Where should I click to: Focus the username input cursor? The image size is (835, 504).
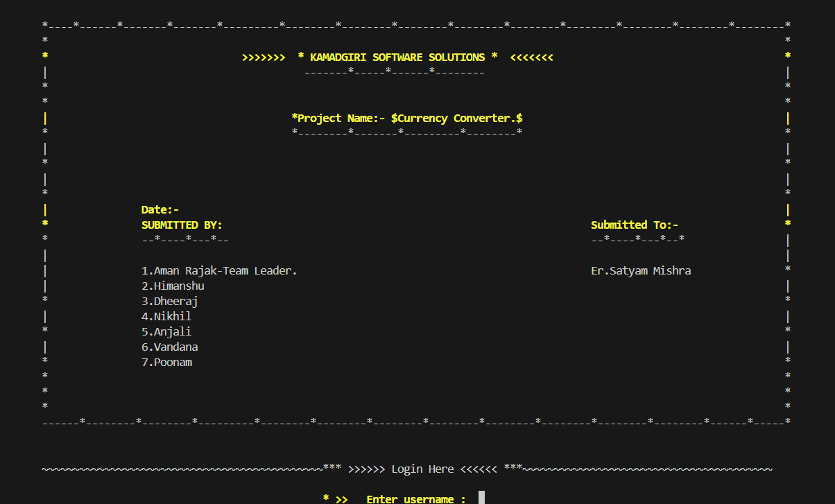[481, 498]
